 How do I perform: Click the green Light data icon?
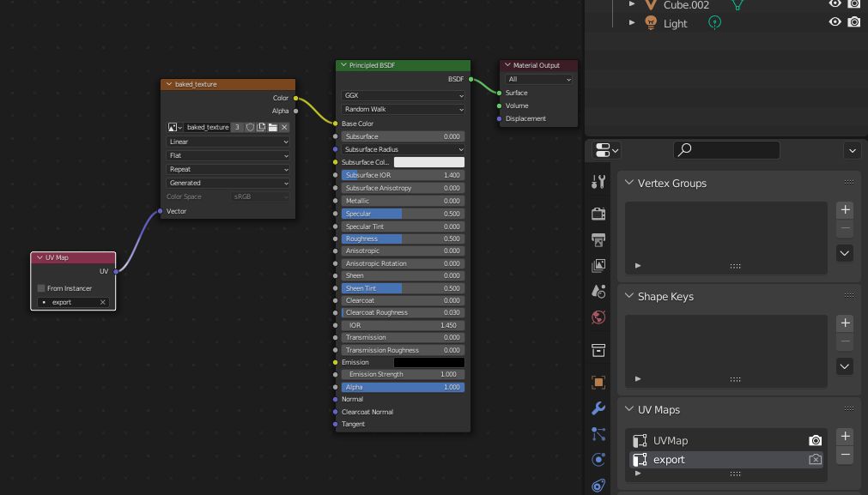pos(714,22)
